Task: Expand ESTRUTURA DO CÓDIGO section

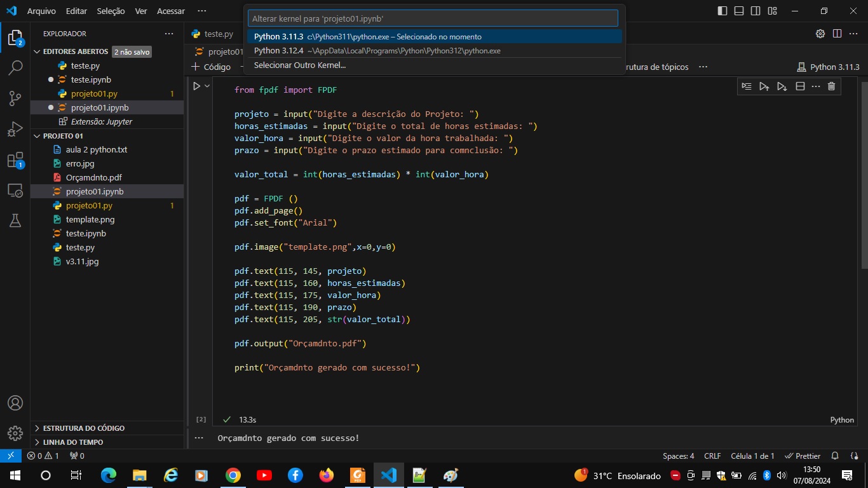Action: 84,428
